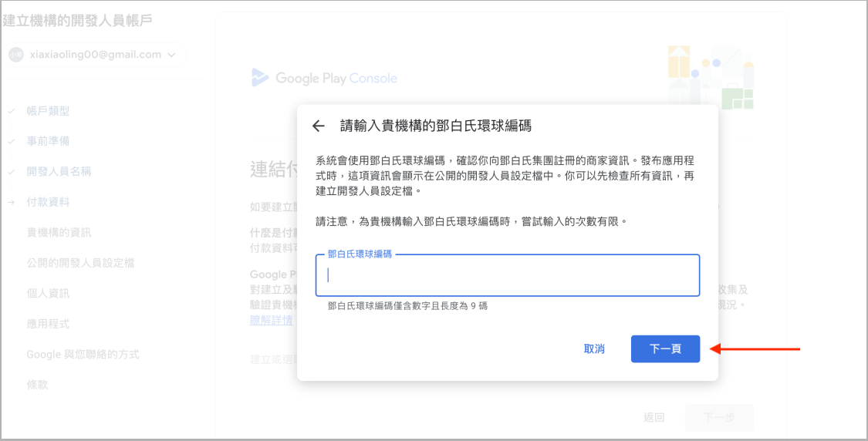Click the arrow icon beside 付款資料

[11, 202]
